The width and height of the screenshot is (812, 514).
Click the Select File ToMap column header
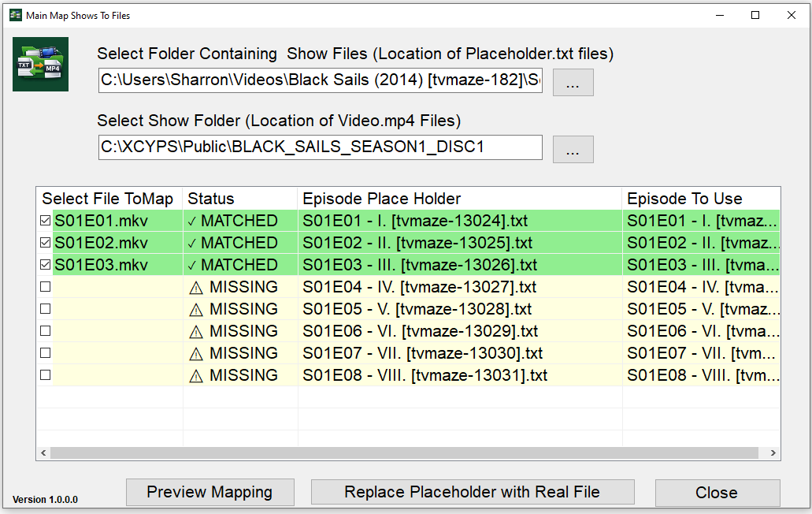tap(109, 199)
